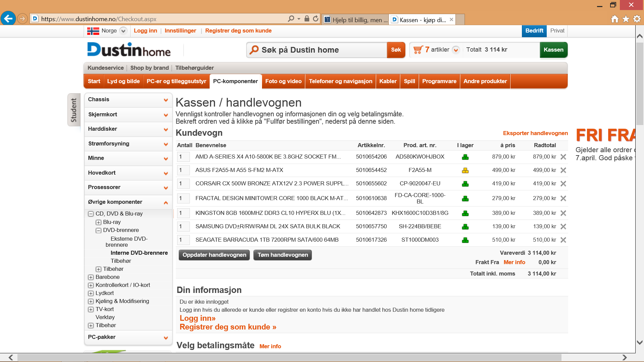The width and height of the screenshot is (644, 362).
Task: Click the Dustin home logo
Action: tap(129, 50)
